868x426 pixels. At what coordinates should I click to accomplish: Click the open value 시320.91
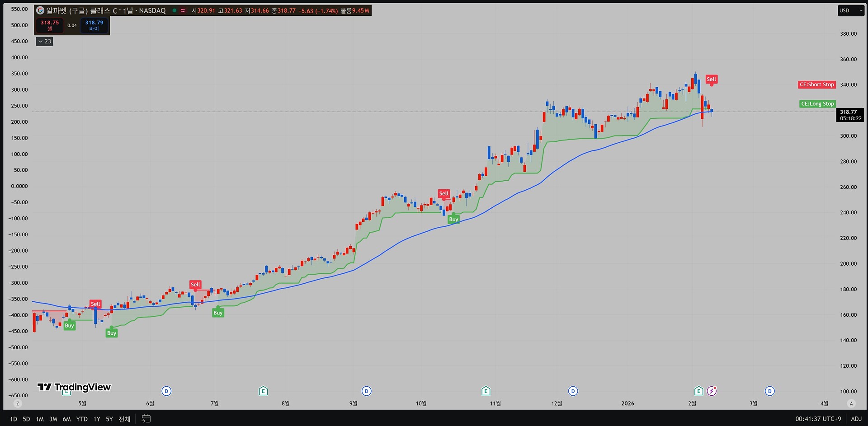point(203,10)
